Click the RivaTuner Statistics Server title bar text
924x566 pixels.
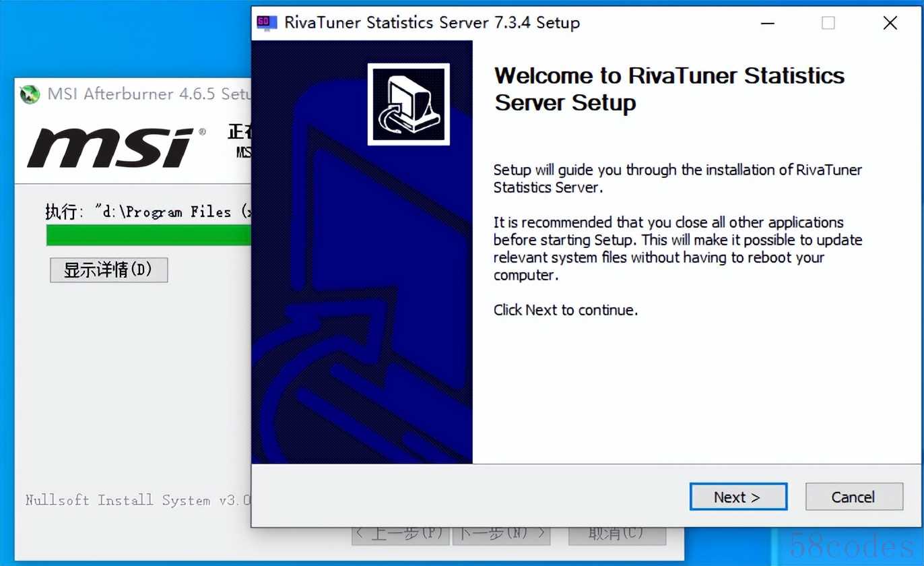pos(432,23)
